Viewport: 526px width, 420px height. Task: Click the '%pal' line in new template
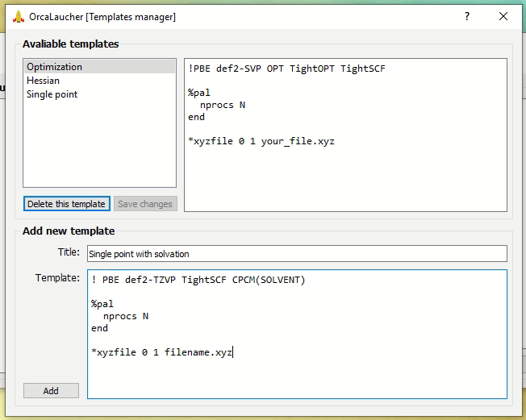coord(102,304)
